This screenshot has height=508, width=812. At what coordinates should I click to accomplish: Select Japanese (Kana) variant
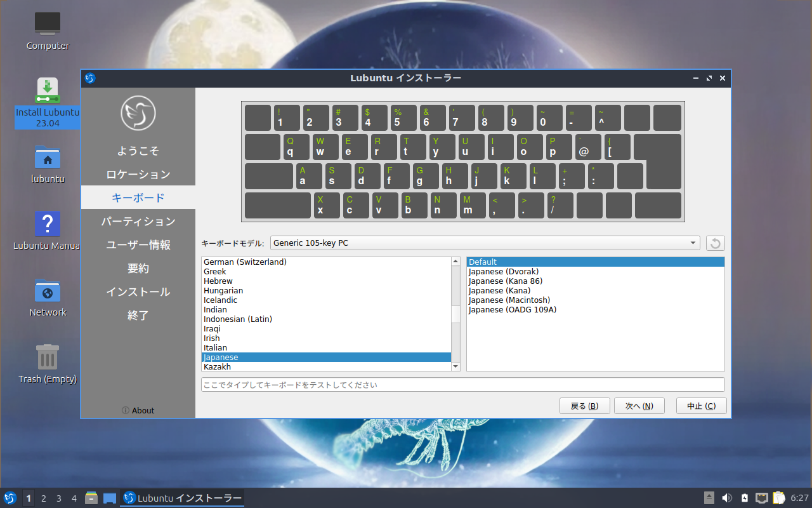pyautogui.click(x=596, y=290)
